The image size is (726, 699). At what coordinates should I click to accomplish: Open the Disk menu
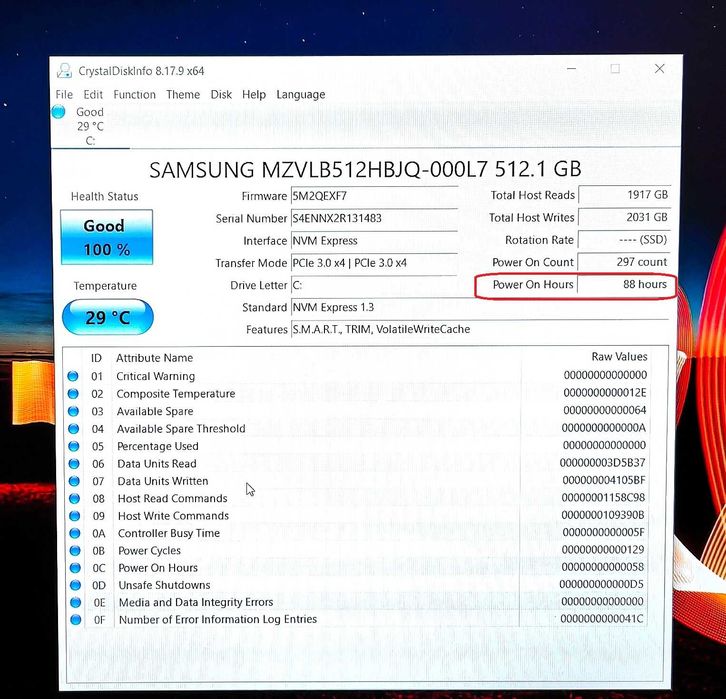(221, 94)
